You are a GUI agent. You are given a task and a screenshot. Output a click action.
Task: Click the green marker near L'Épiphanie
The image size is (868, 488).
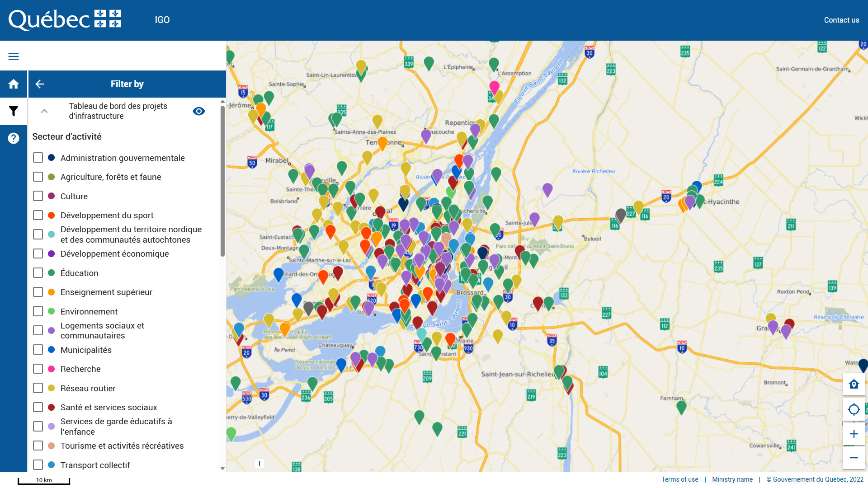click(429, 63)
